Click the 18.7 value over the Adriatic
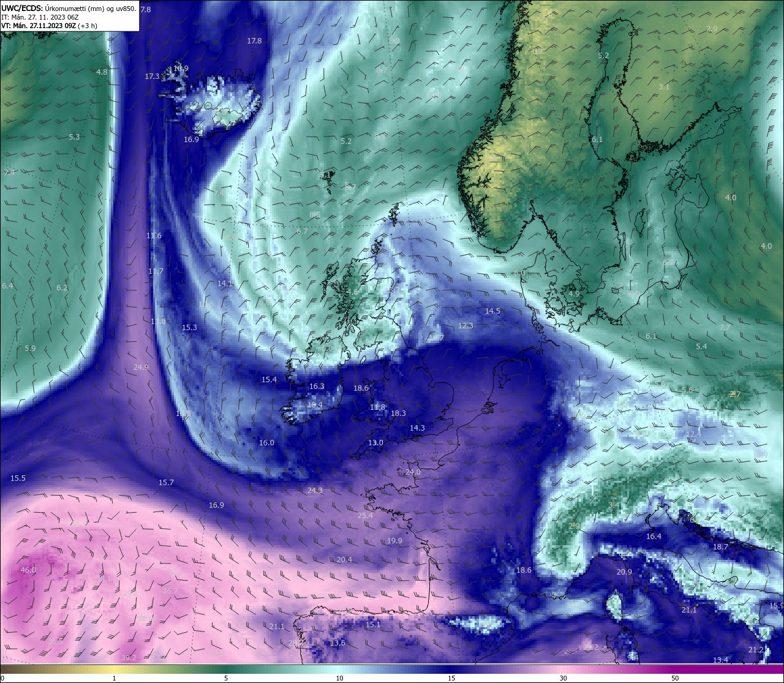 tap(720, 547)
